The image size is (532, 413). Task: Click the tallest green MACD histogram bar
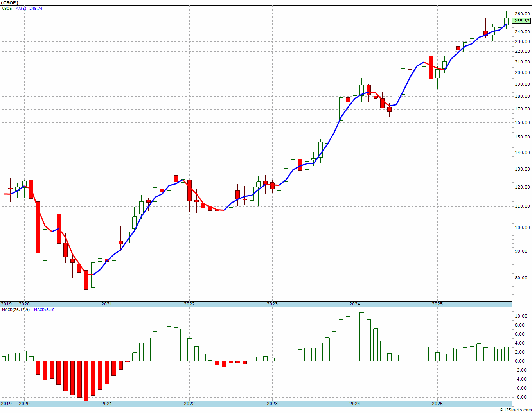(362, 337)
